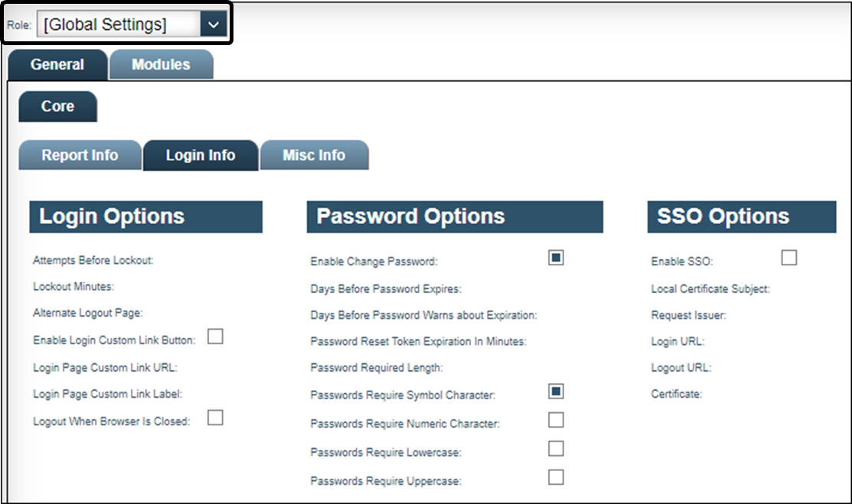Image resolution: width=852 pixels, height=504 pixels.
Task: Toggle the Enable Change Password checkbox
Action: coord(556,258)
